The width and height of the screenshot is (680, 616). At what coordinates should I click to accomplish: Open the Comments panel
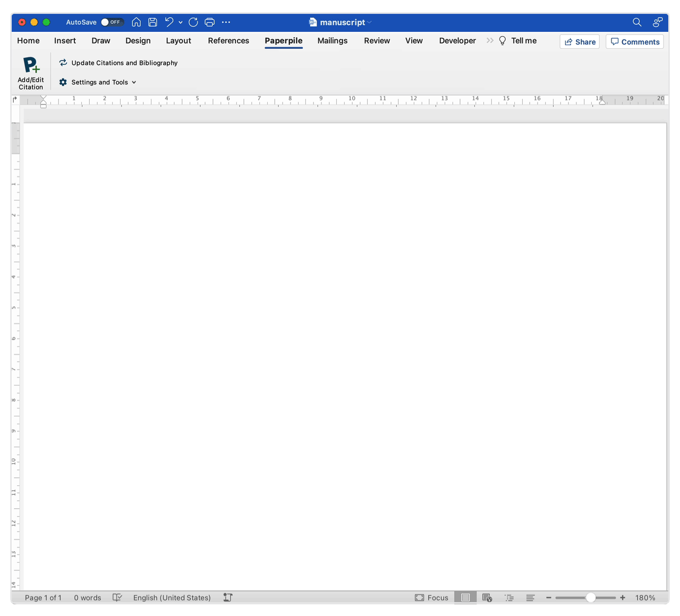pyautogui.click(x=634, y=41)
